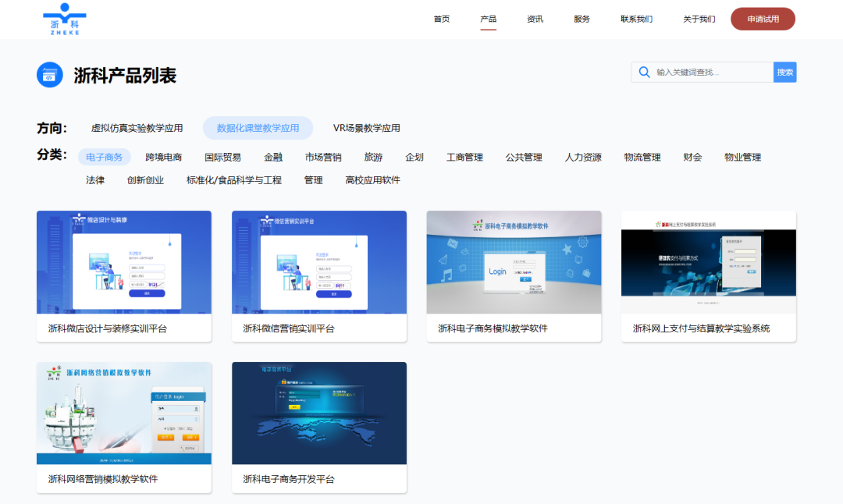Open the 浙科电子商务开发平台 product thumbnail
This screenshot has width=843, height=504.
click(x=318, y=413)
